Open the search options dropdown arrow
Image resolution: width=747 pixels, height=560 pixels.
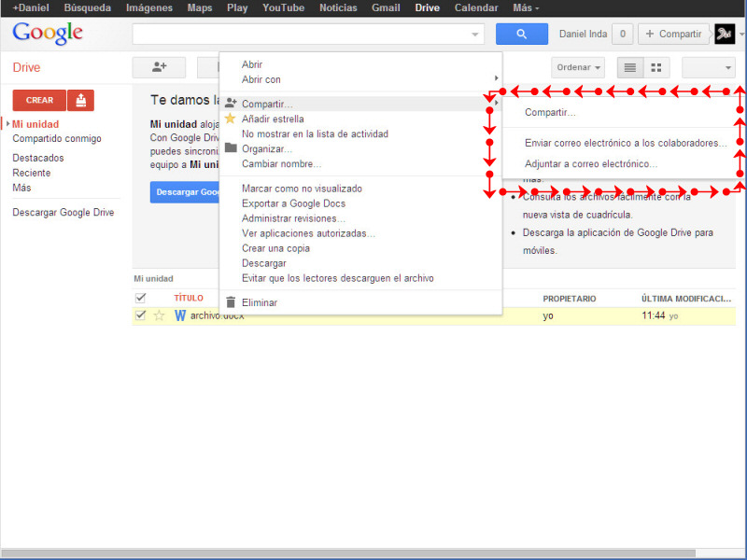[x=474, y=35]
